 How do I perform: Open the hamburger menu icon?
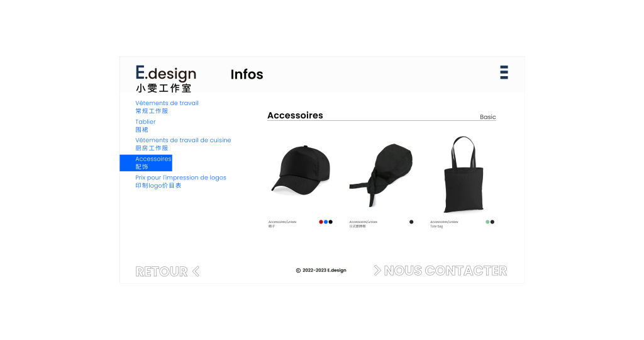pos(504,72)
